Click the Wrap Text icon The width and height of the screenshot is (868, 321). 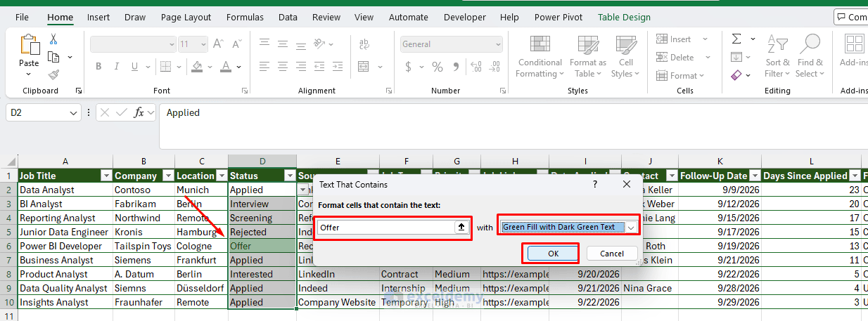pos(364,44)
